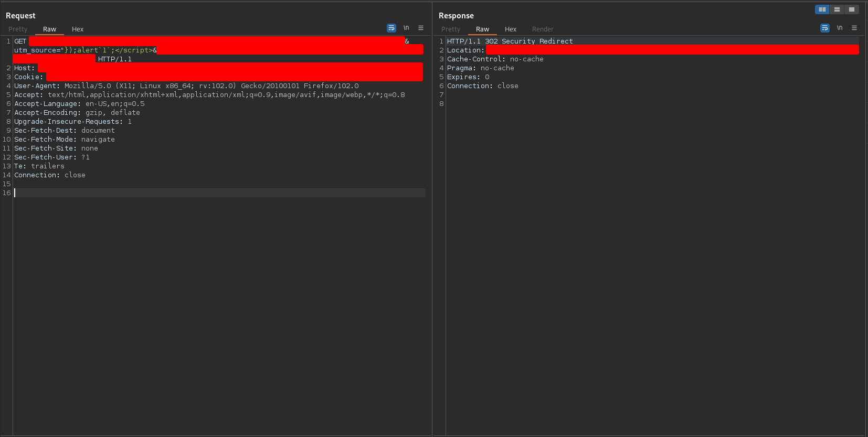The image size is (868, 437).
Task: Open the Request panel hamburger menu
Action: 421,28
